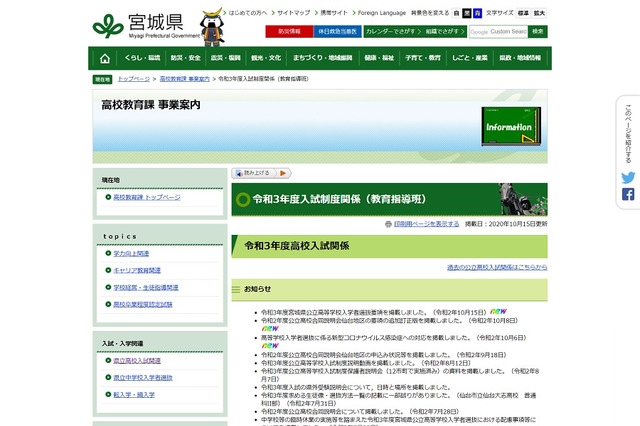This screenshot has width=640, height=426.
Task: Open the はじめての方へ link
Action: pyautogui.click(x=248, y=13)
